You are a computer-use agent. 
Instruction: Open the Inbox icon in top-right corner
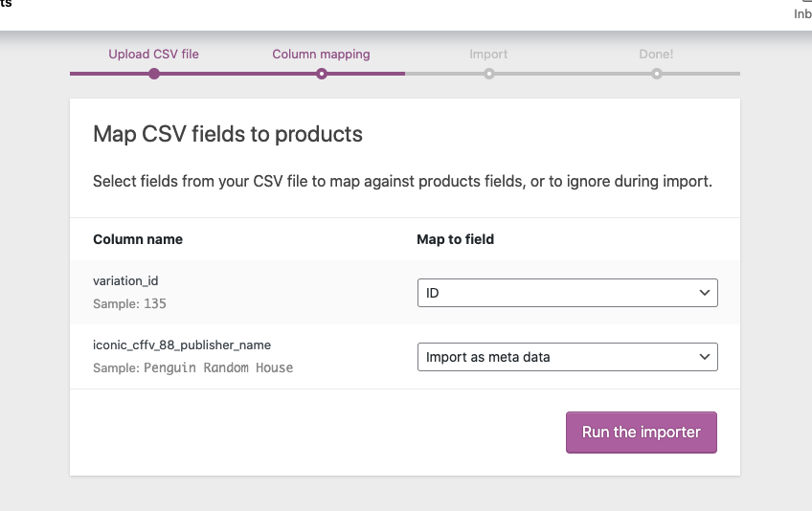(801, 10)
